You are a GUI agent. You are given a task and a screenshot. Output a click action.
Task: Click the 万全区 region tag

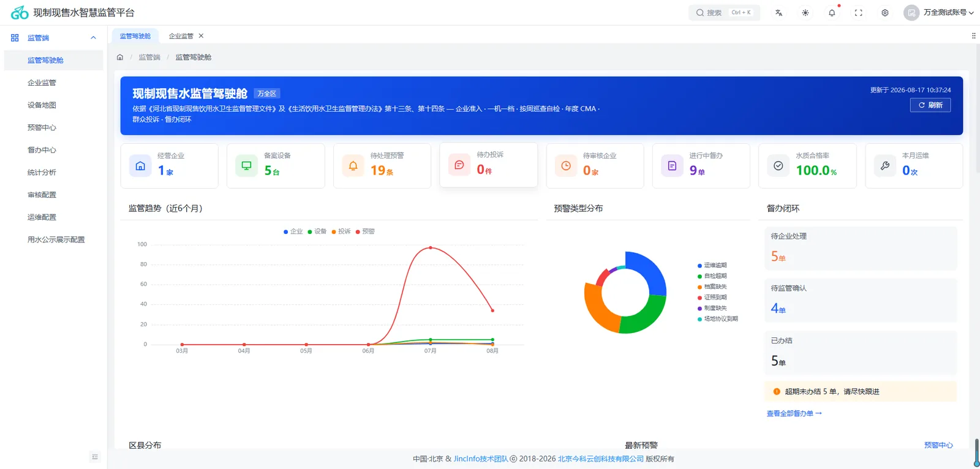coord(266,94)
